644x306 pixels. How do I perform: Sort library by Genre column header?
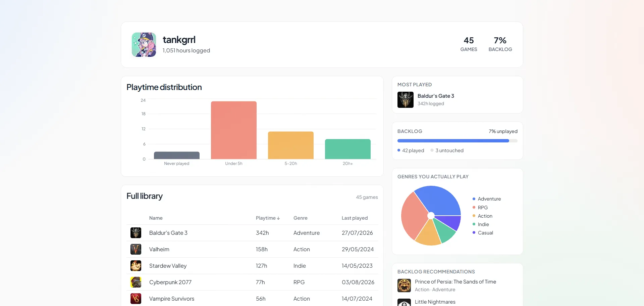coord(301,218)
